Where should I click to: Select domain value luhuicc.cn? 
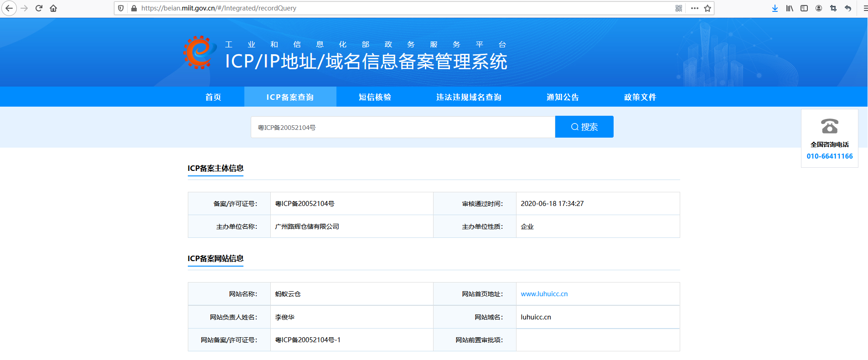point(536,317)
